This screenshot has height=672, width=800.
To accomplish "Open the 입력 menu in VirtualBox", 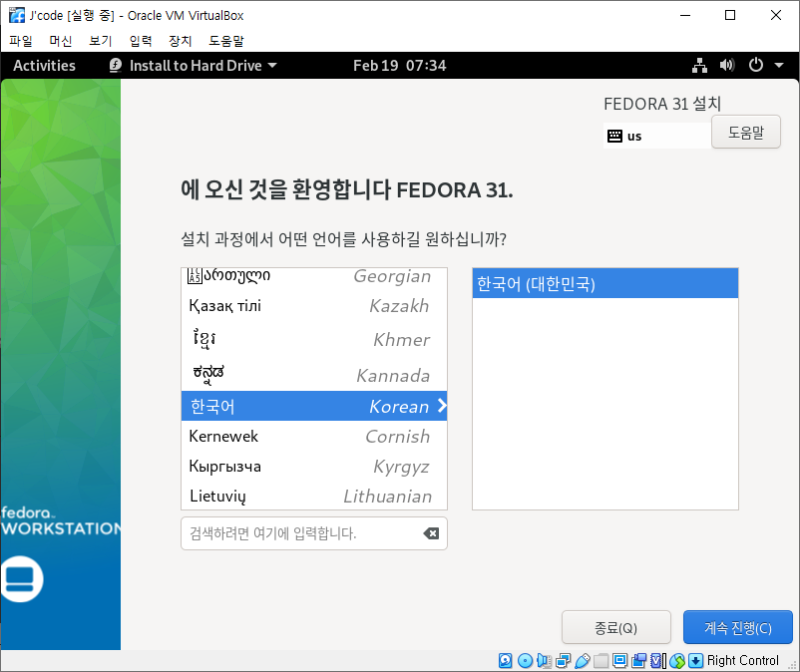I will [141, 41].
